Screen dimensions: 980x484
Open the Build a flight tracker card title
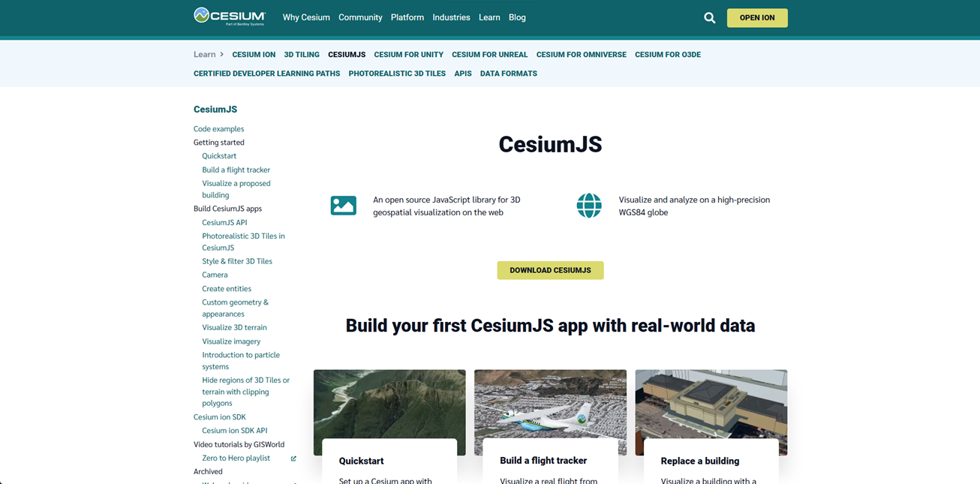click(x=543, y=461)
